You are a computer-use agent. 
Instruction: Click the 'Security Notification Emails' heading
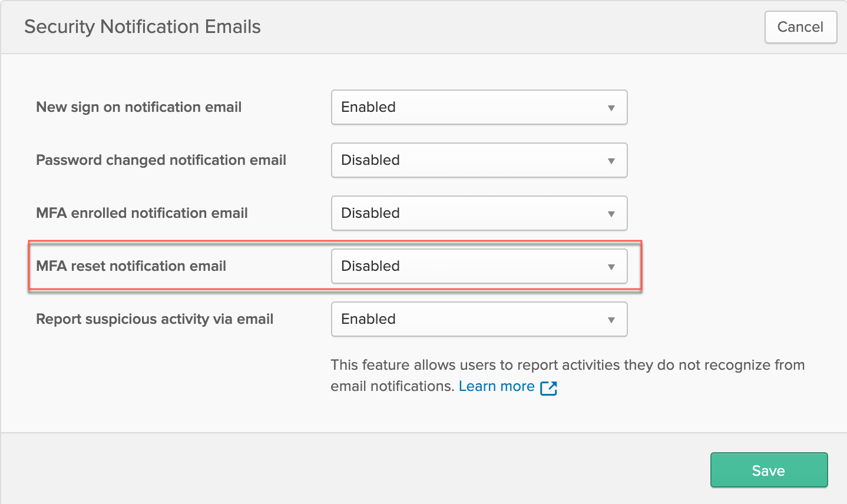click(143, 27)
